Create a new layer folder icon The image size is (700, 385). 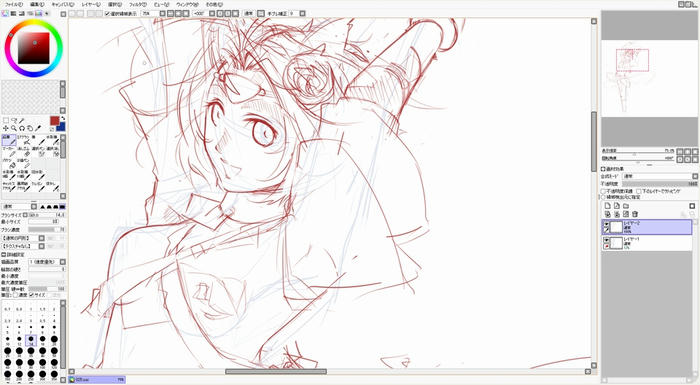(x=626, y=206)
